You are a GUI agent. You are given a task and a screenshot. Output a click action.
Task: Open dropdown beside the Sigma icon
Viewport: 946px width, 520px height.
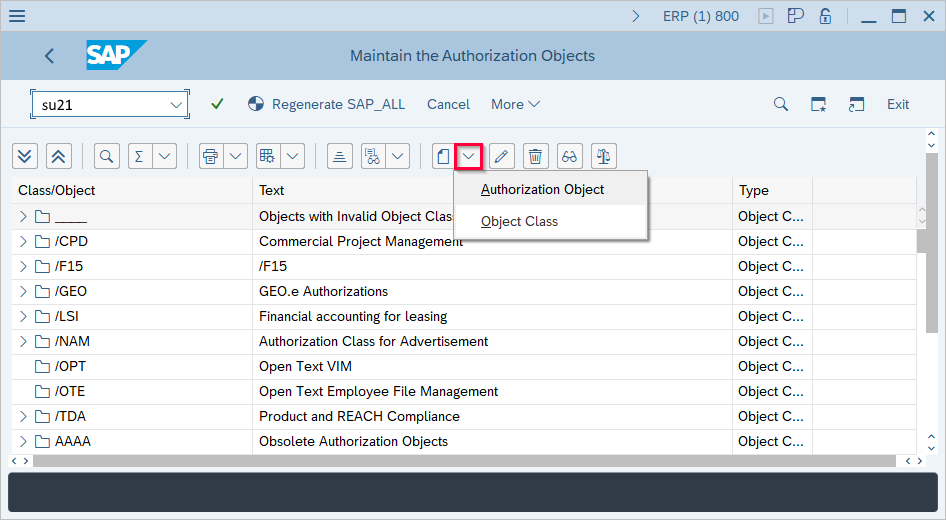[165, 156]
